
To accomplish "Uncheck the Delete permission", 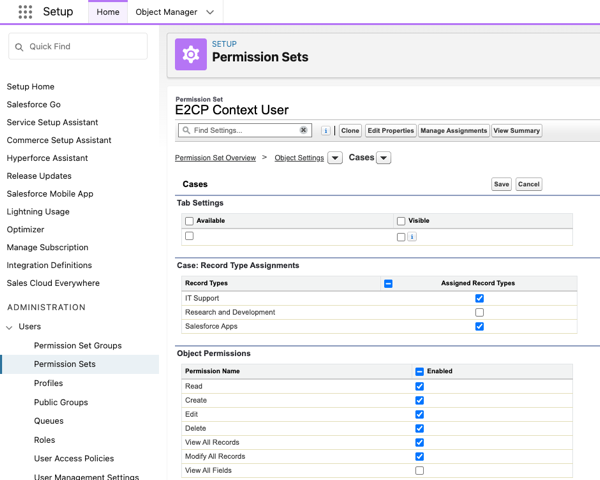I will tap(419, 428).
